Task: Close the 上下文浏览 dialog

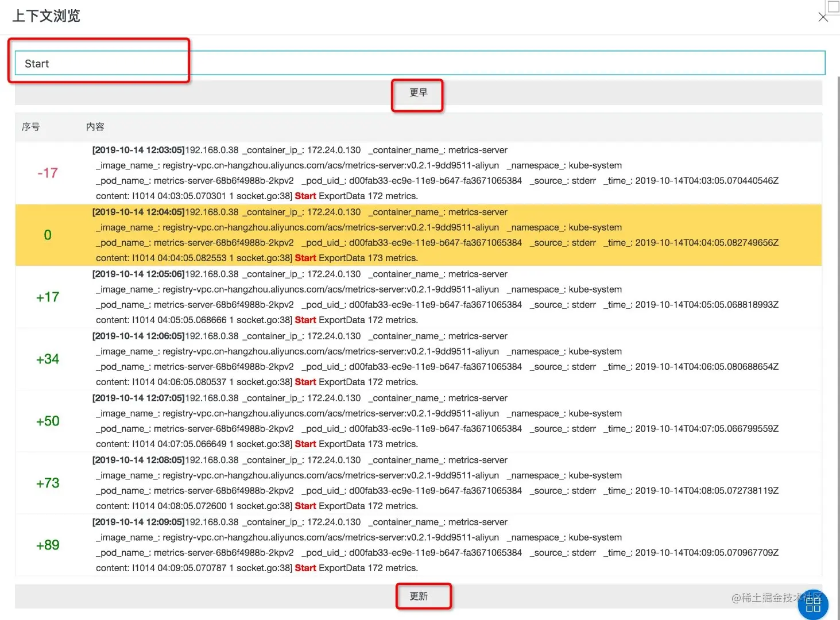Action: 823,17
